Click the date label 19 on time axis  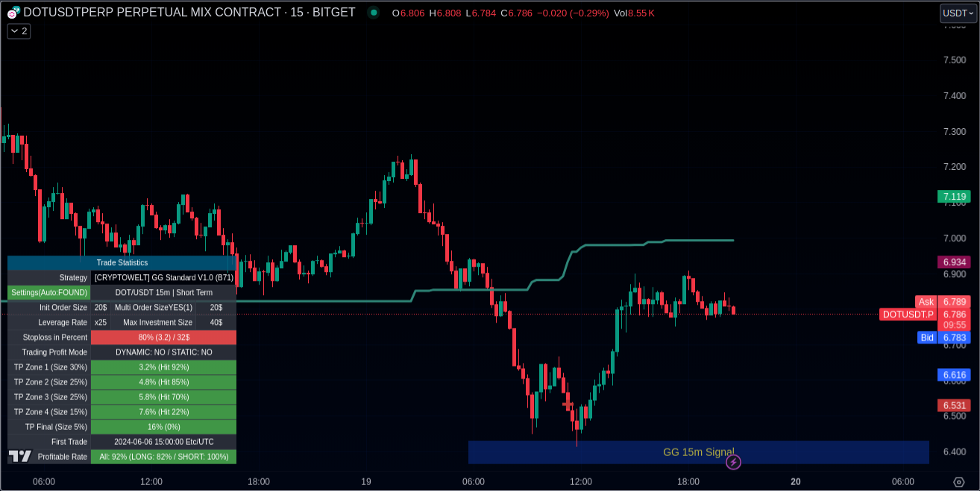[x=366, y=482]
